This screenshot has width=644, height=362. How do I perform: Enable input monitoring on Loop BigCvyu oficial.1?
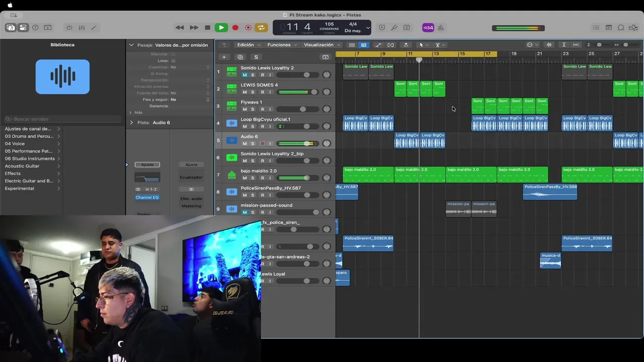[270, 126]
